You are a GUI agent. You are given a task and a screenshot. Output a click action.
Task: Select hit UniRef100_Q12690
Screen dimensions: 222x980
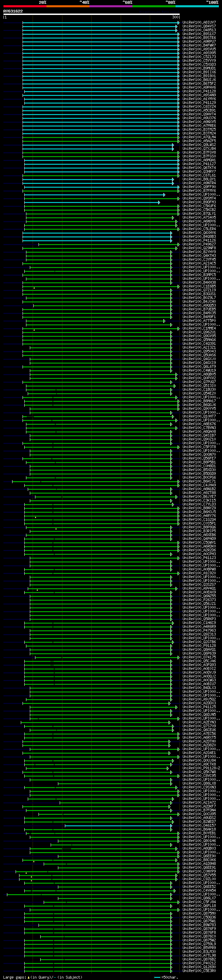coord(199,967)
